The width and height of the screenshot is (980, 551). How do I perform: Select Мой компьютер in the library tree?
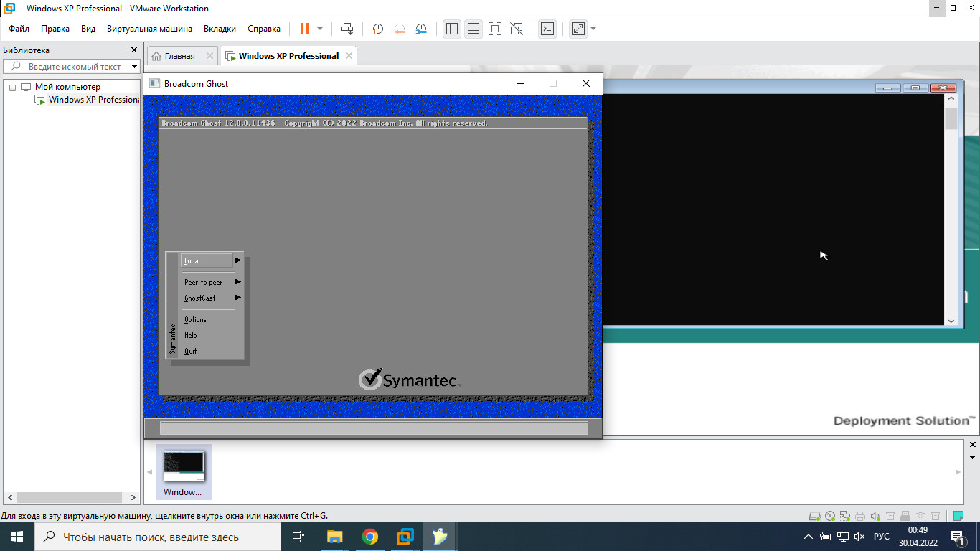67,87
